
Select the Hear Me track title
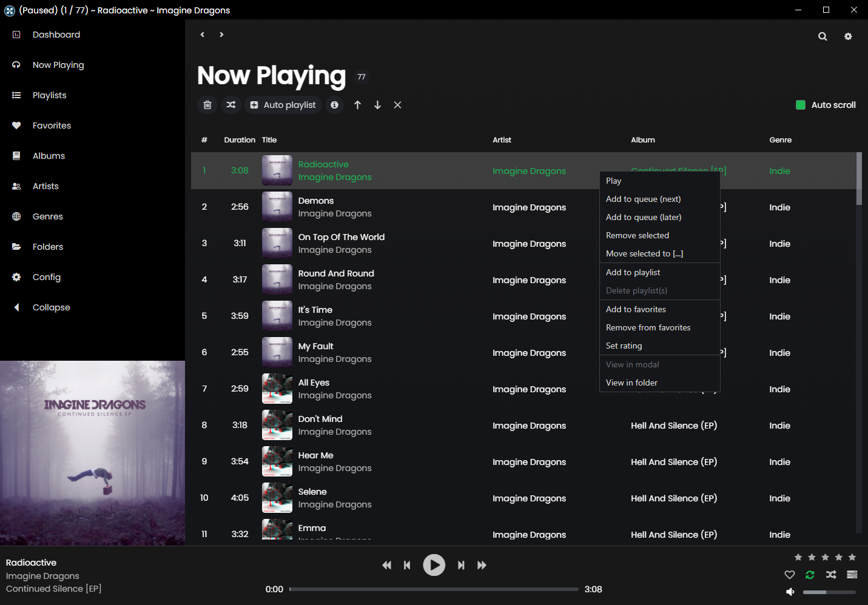pyautogui.click(x=315, y=455)
